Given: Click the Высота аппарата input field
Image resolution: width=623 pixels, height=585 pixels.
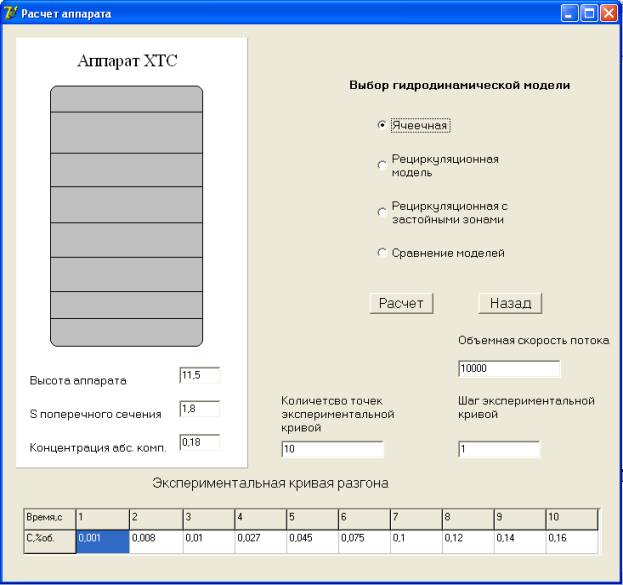Looking at the screenshot, I should 198,375.
